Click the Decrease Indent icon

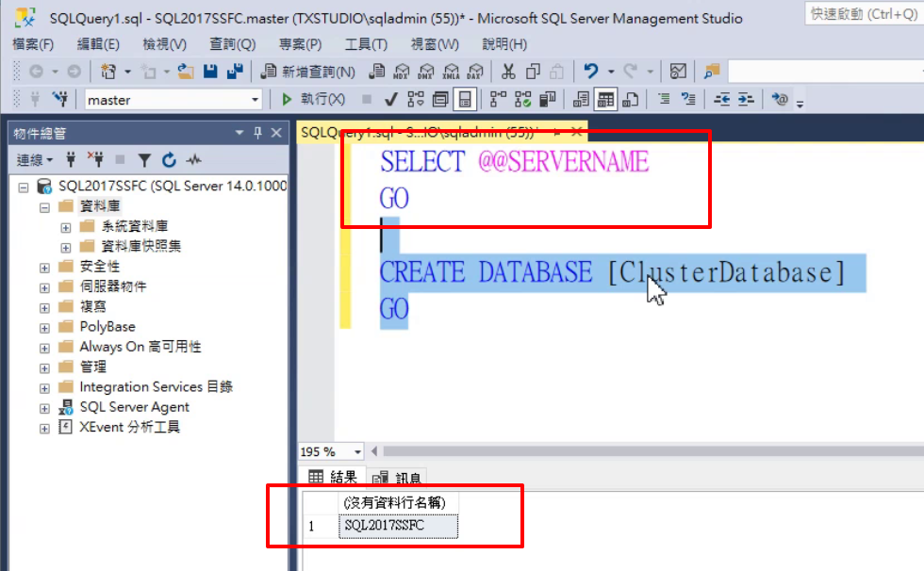point(722,99)
